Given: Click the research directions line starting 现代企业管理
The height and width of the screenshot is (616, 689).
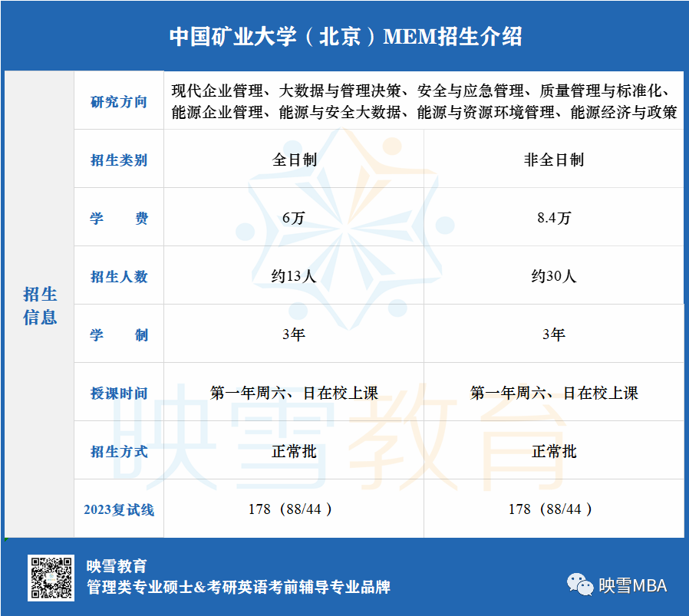Looking at the screenshot, I should click(421, 91).
